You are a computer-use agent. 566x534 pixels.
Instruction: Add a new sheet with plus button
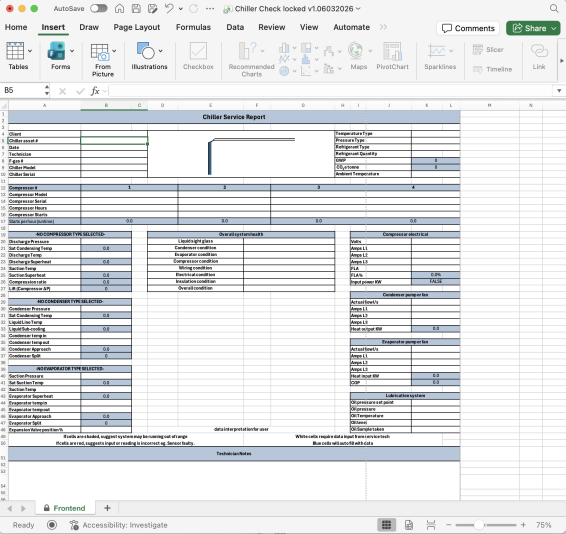click(107, 508)
